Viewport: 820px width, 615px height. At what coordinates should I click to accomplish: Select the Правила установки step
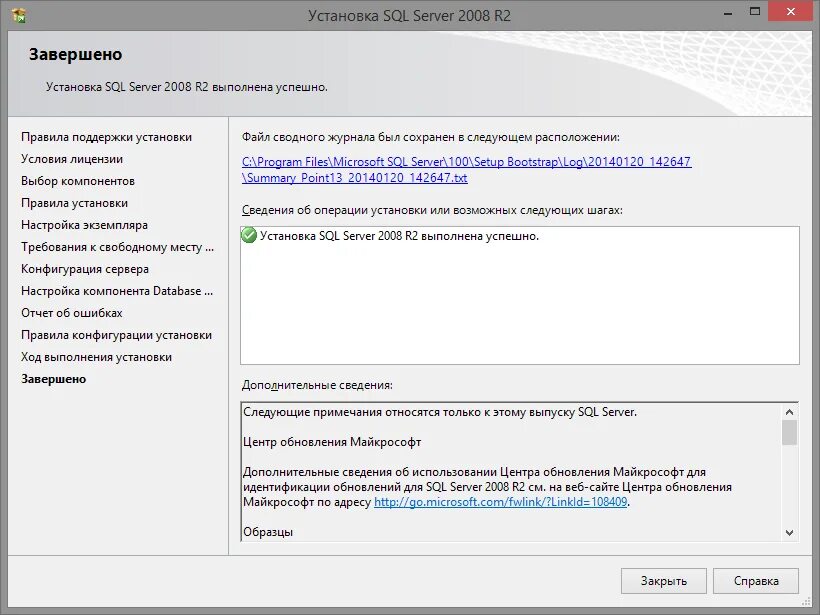pos(74,203)
